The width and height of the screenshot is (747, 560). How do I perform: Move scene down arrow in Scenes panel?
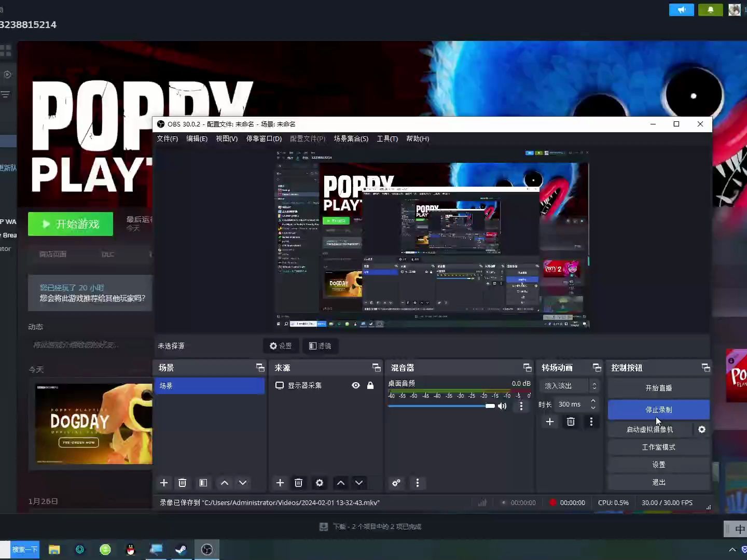[x=243, y=483]
